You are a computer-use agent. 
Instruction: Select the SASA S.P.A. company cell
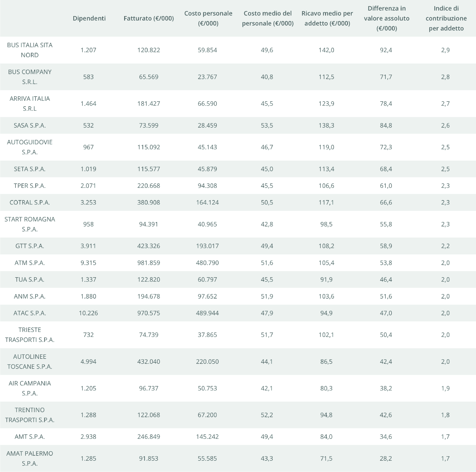(x=30, y=125)
